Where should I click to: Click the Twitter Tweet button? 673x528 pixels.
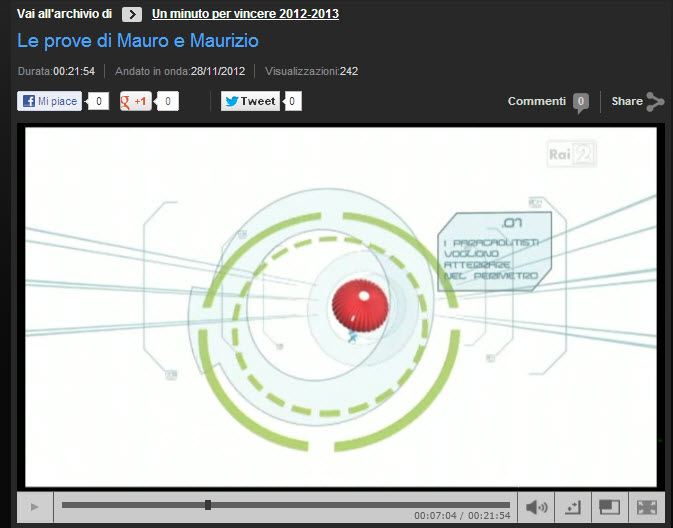tap(250, 101)
